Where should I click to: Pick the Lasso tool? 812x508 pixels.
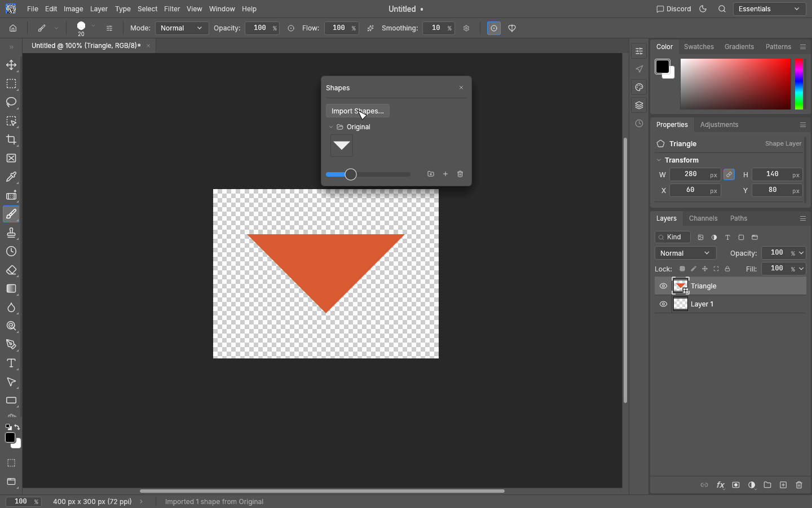tap(11, 103)
